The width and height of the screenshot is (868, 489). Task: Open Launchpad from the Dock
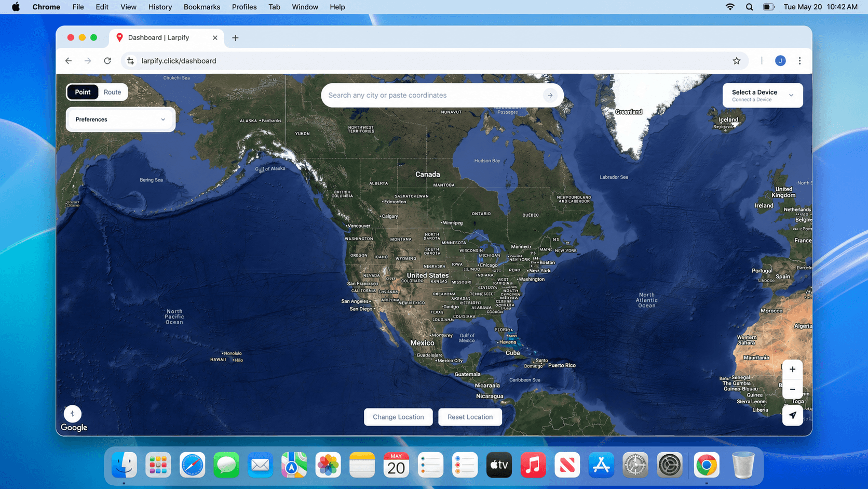[158, 465]
